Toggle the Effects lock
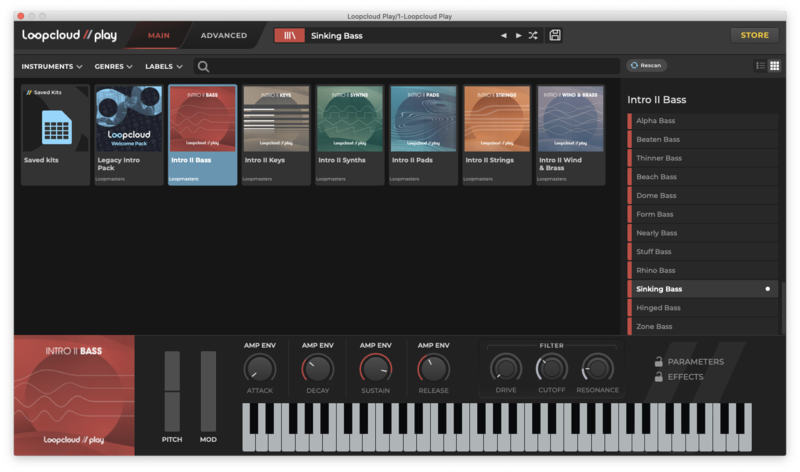Viewport: 800px width, 472px height. [x=658, y=377]
